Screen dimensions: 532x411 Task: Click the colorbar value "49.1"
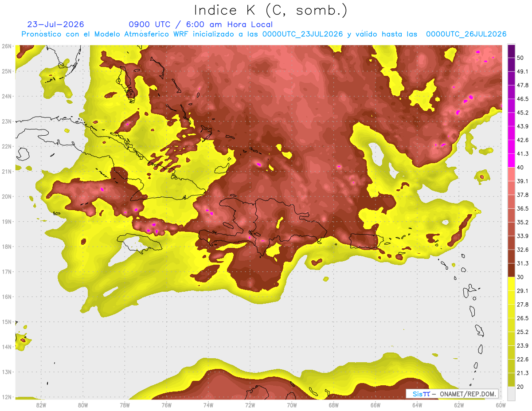(x=523, y=71)
